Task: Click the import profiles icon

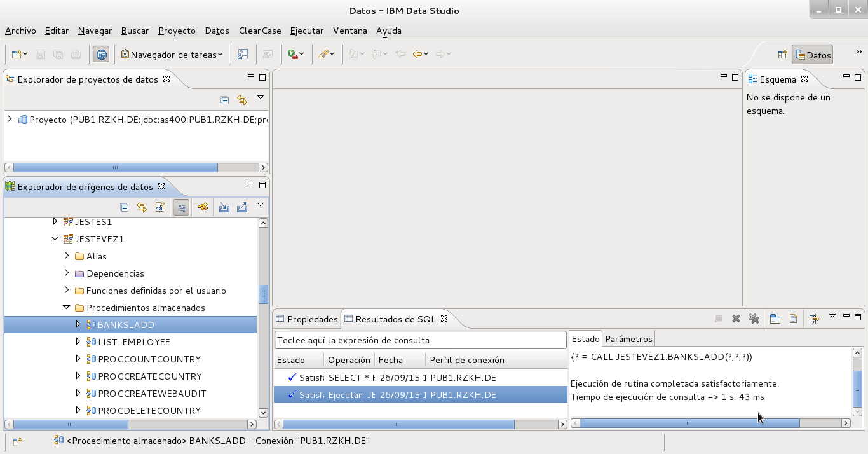Action: [x=224, y=207]
